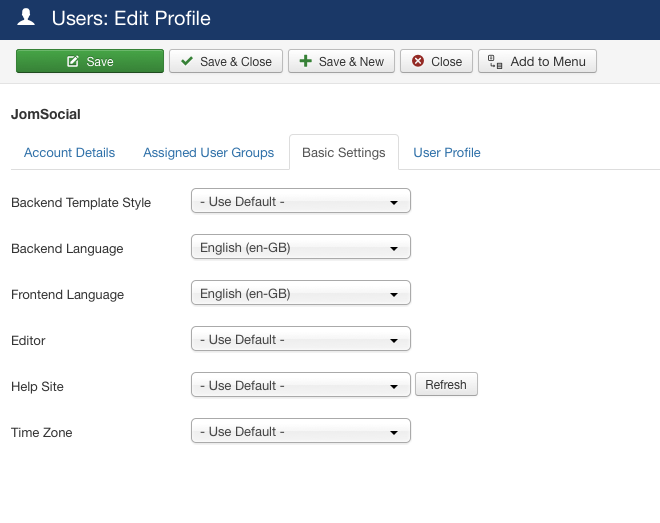Go to the User Profile tab
The image size is (660, 523).
point(447,152)
